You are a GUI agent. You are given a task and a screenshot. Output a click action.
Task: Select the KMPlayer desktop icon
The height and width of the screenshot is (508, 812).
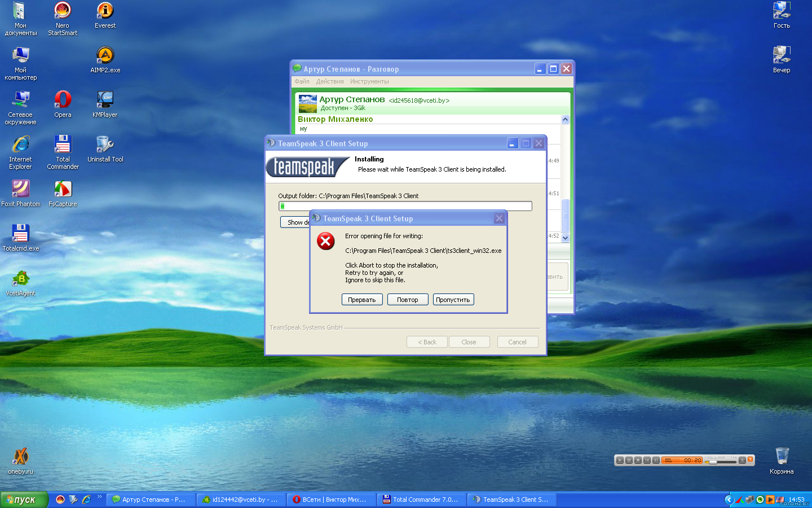click(105, 104)
